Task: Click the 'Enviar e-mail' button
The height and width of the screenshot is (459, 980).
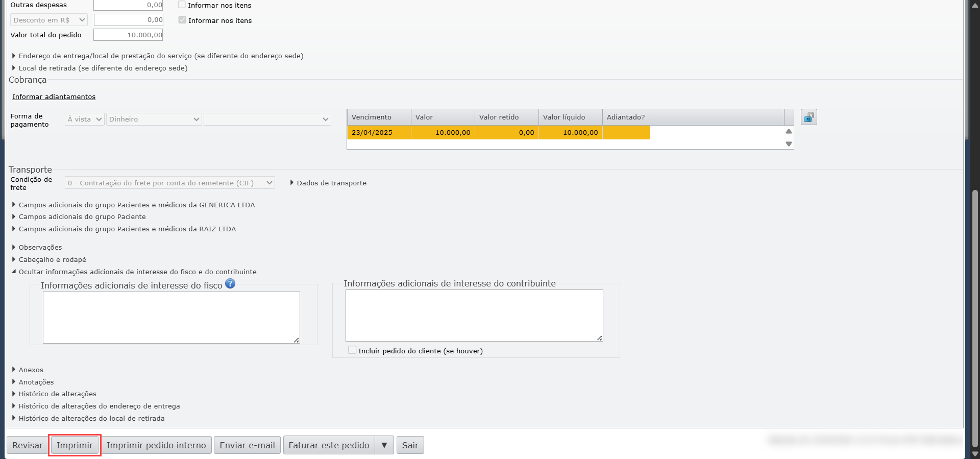Action: click(x=247, y=445)
